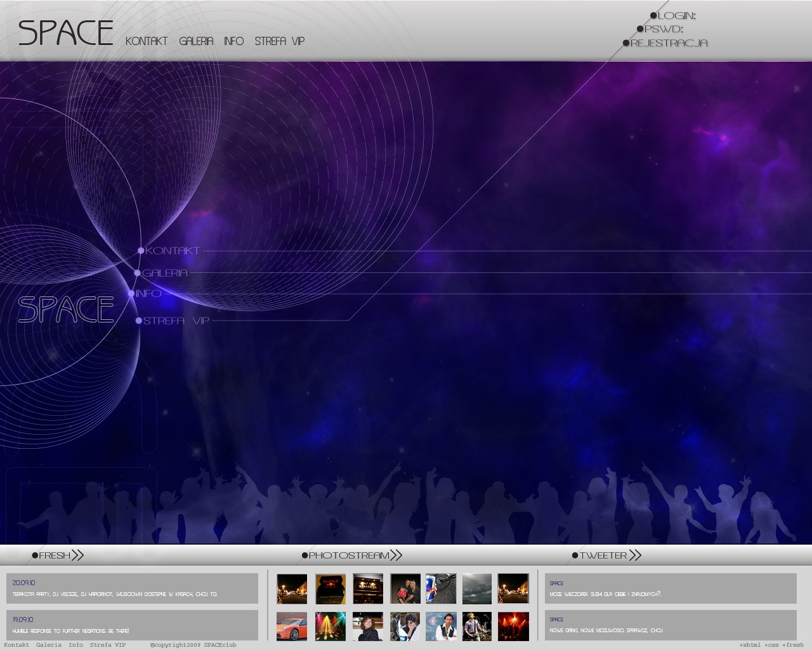The image size is (812, 650).
Task: Open the 20.09.10 Terakota party news entry
Action: tap(132, 588)
